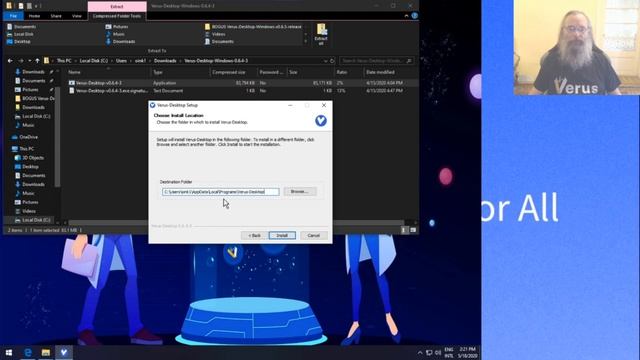Open Explorer help question mark icon
The image size is (640, 360).
[415, 16]
